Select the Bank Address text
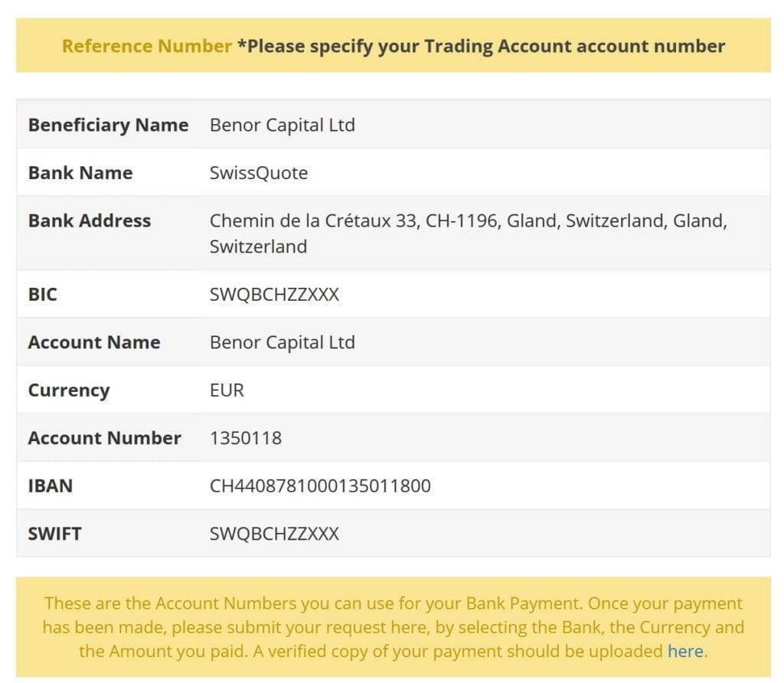The width and height of the screenshot is (784, 683). (x=468, y=234)
